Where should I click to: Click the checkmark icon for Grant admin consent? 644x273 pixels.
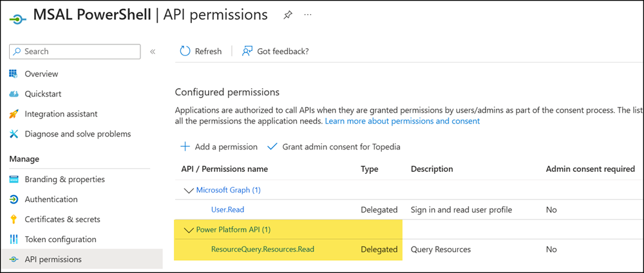pyautogui.click(x=272, y=147)
